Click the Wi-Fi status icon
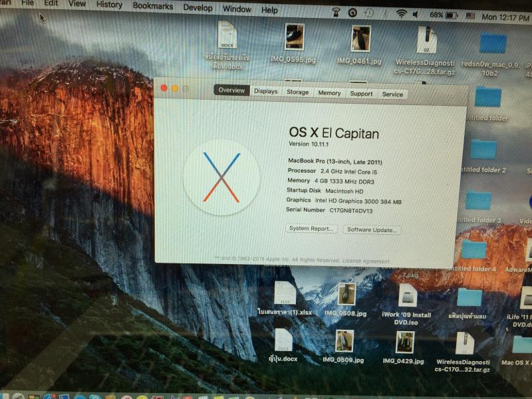Viewport: 532px width, 399px height. pos(402,14)
